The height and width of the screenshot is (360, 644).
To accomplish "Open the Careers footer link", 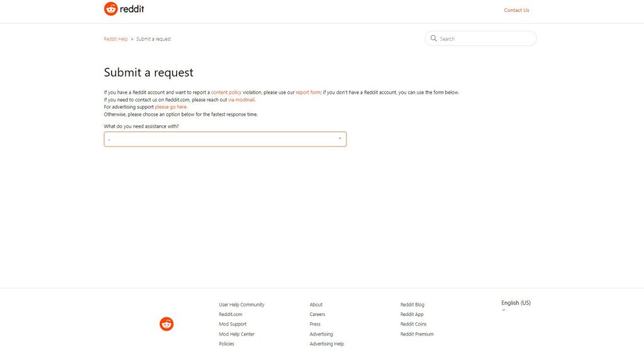I will click(317, 314).
